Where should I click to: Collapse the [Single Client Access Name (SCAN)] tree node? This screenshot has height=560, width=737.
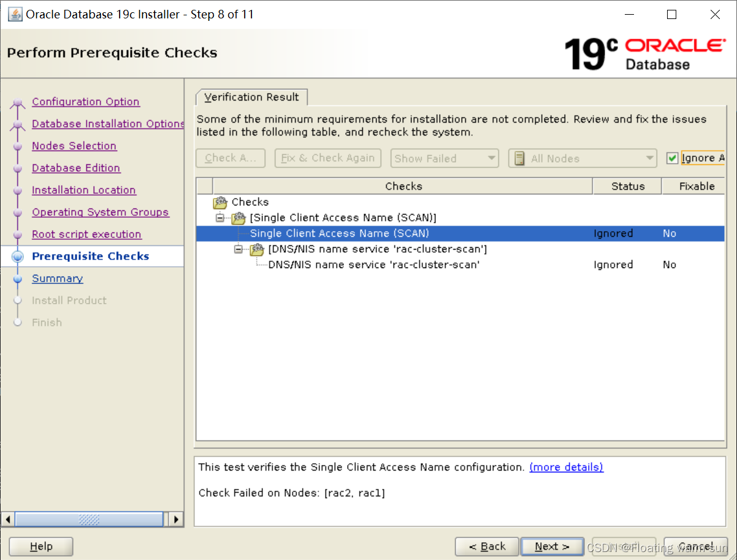[219, 217]
